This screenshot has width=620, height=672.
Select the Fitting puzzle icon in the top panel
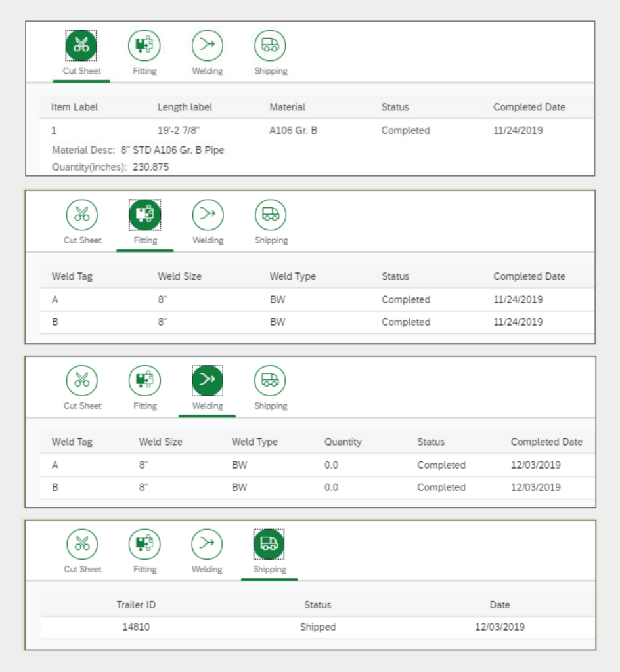[x=144, y=45]
